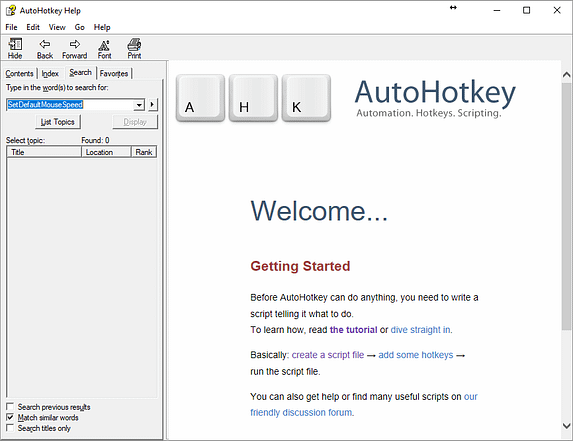
Task: Enable Search previous results checkbox
Action: (10, 407)
